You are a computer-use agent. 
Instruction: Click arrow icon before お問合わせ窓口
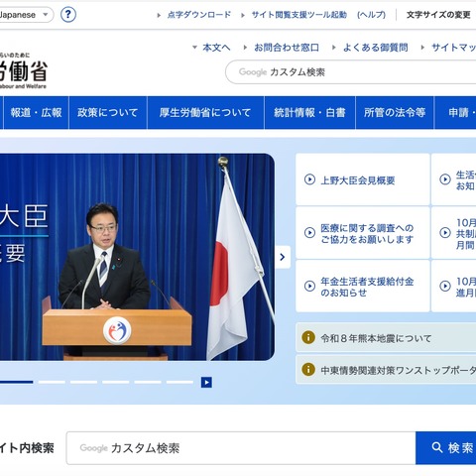click(x=245, y=48)
